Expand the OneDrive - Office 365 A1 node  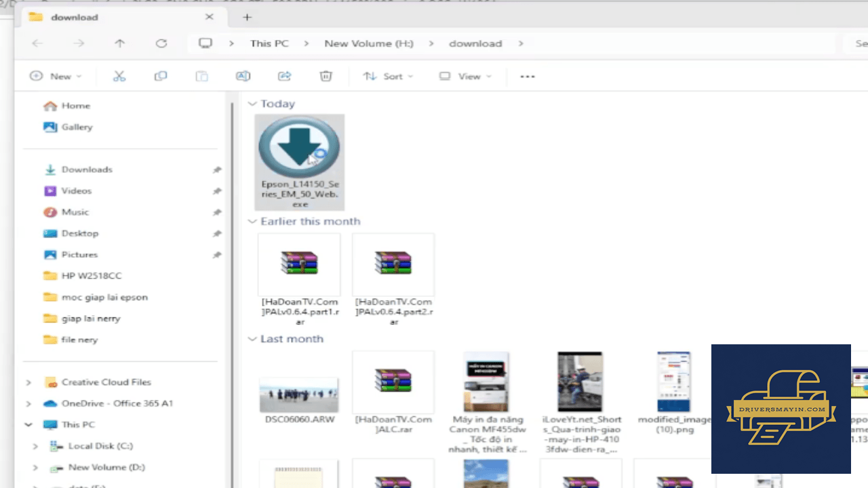click(x=28, y=403)
